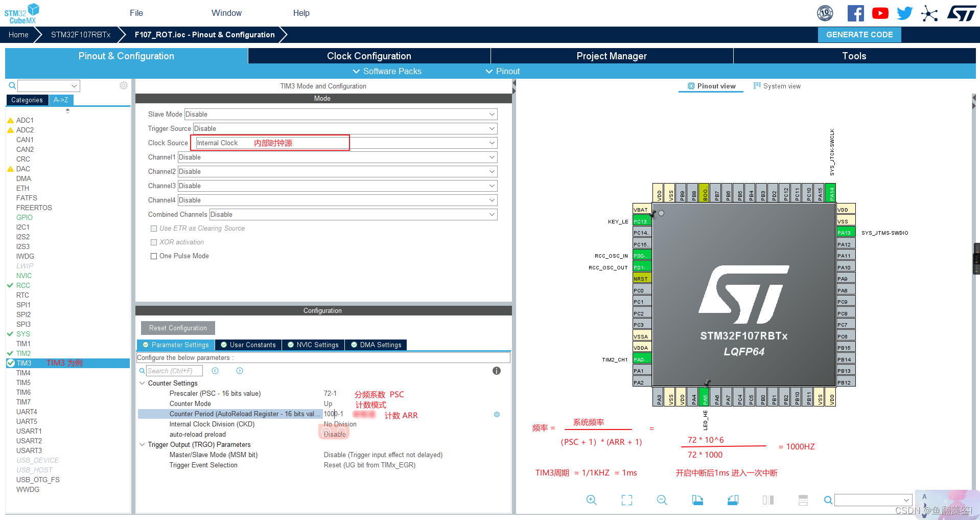Click the ST community network icon

coord(929,13)
